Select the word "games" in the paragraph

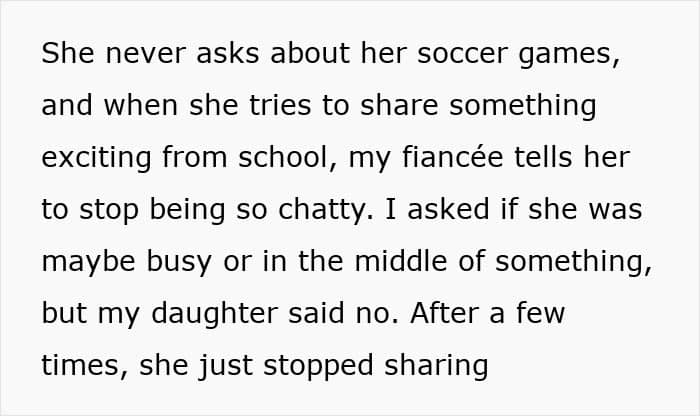coord(564,56)
